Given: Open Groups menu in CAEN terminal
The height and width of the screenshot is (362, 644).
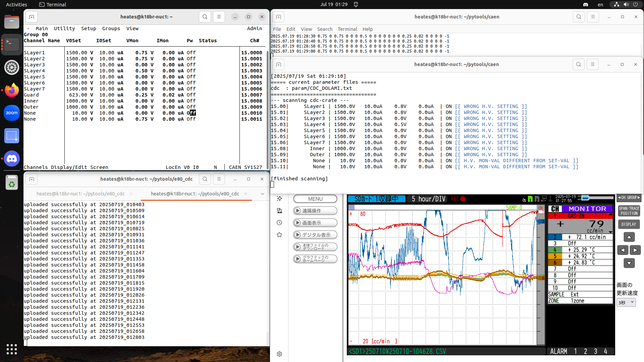Looking at the screenshot, I should (x=111, y=28).
